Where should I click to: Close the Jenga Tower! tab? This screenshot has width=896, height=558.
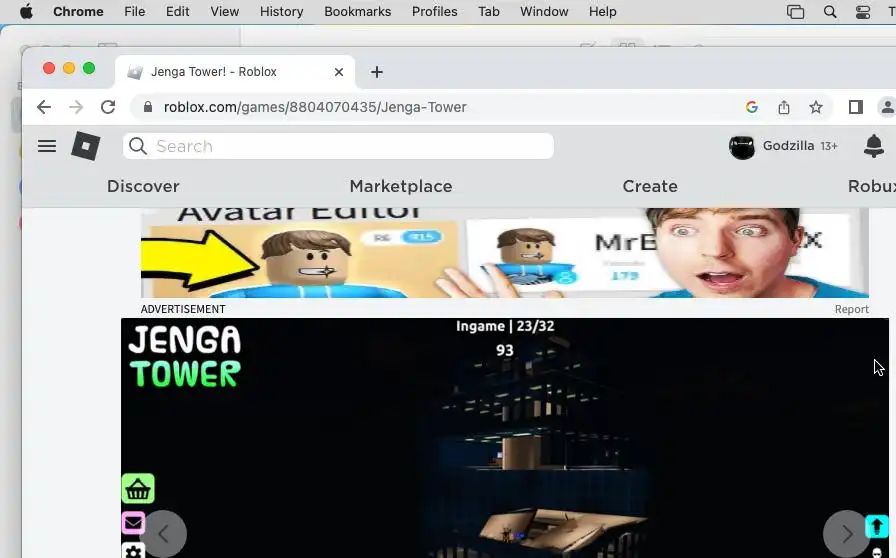click(x=339, y=72)
